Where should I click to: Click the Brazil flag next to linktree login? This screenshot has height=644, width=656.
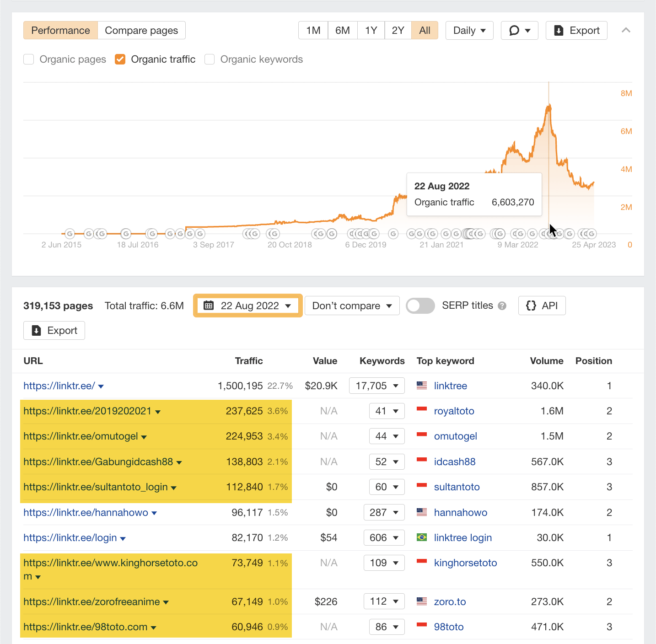(x=422, y=537)
